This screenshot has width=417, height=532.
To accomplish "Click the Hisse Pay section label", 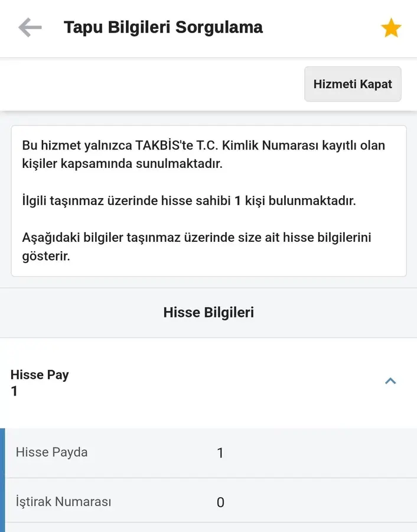I will point(40,375).
